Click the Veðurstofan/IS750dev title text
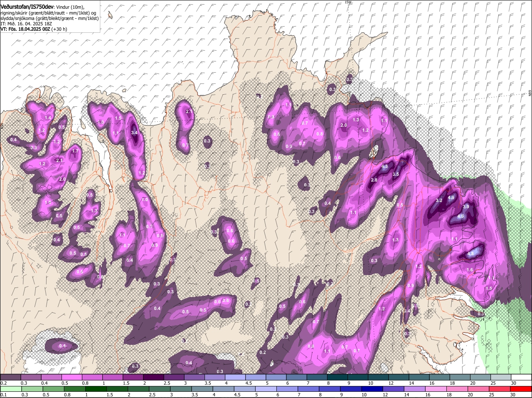The width and height of the screenshot is (532, 398). (27, 7)
